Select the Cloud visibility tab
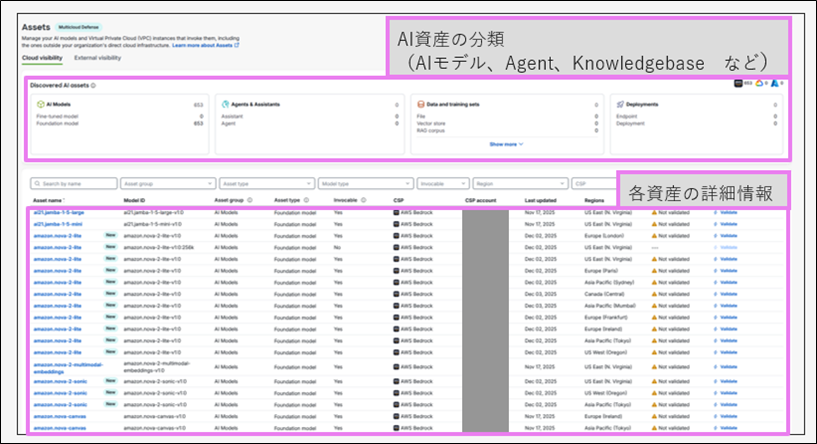 (44, 59)
